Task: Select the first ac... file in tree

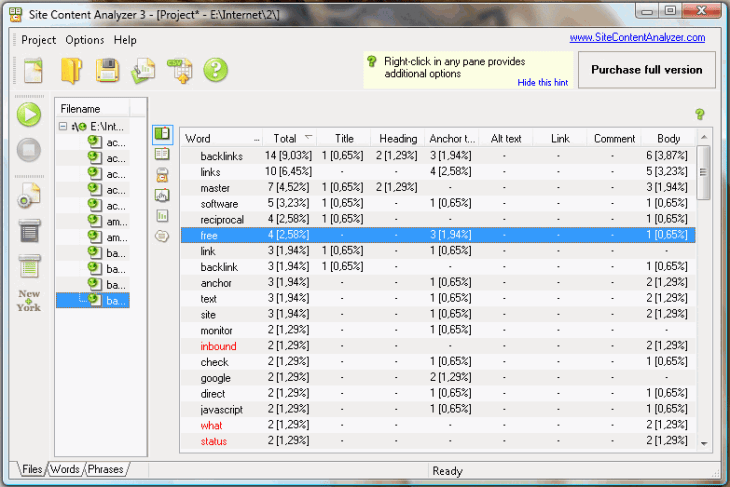Action: [107, 142]
